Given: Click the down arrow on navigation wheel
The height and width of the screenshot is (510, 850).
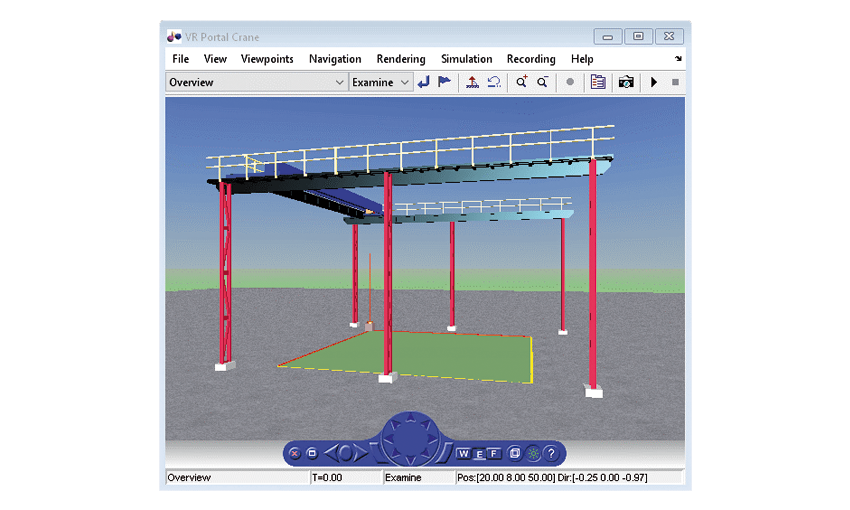Looking at the screenshot, I should pyautogui.click(x=411, y=460).
